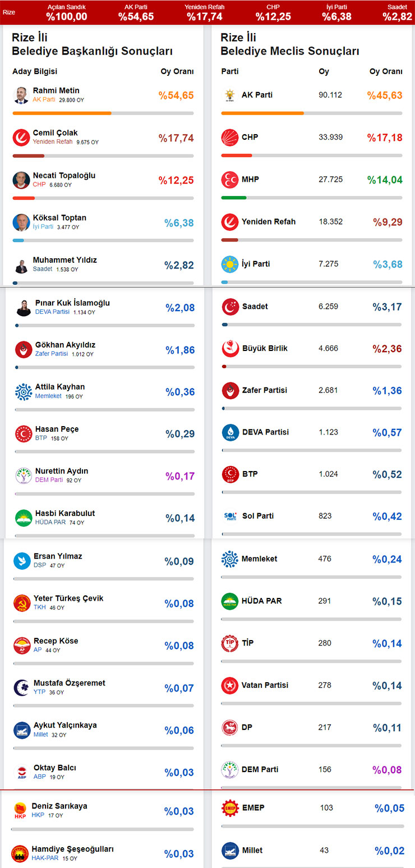Image resolution: width=415 pixels, height=868 pixels.
Task: Select Yeniden Refah in the top summary bar
Action: pyautogui.click(x=205, y=12)
